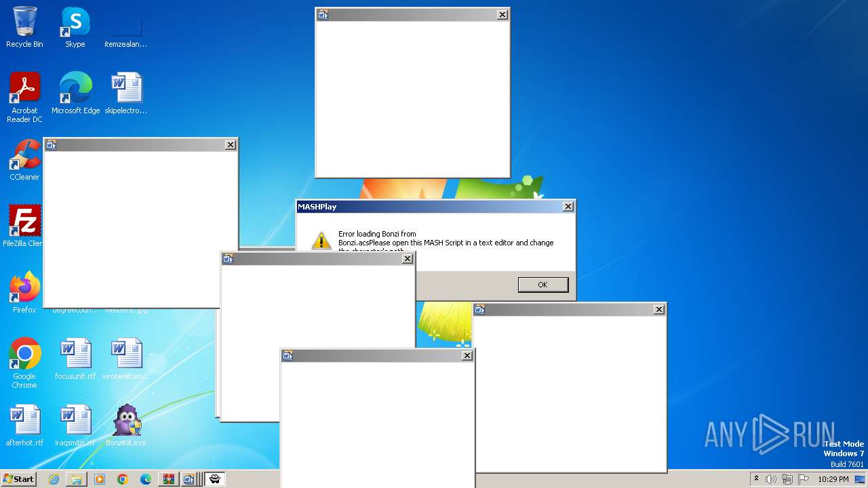Click the 10:29 PM clock
The width and height of the screenshot is (868, 488).
833,479
